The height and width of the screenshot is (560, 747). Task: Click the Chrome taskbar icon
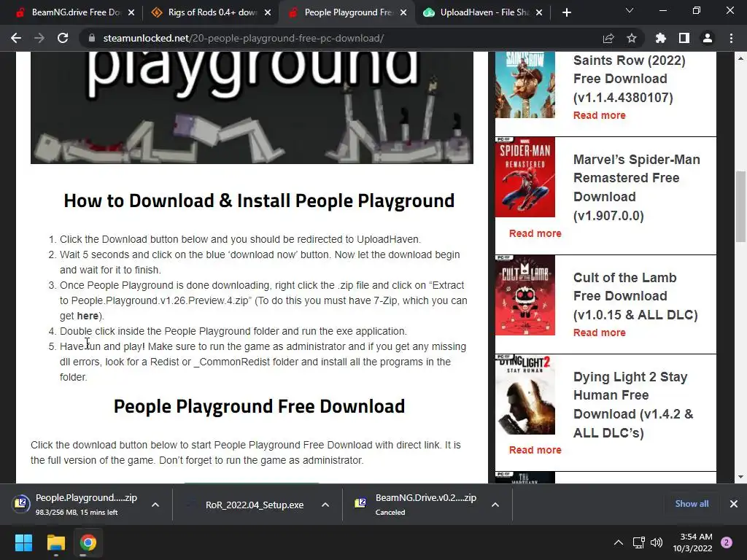click(x=88, y=542)
